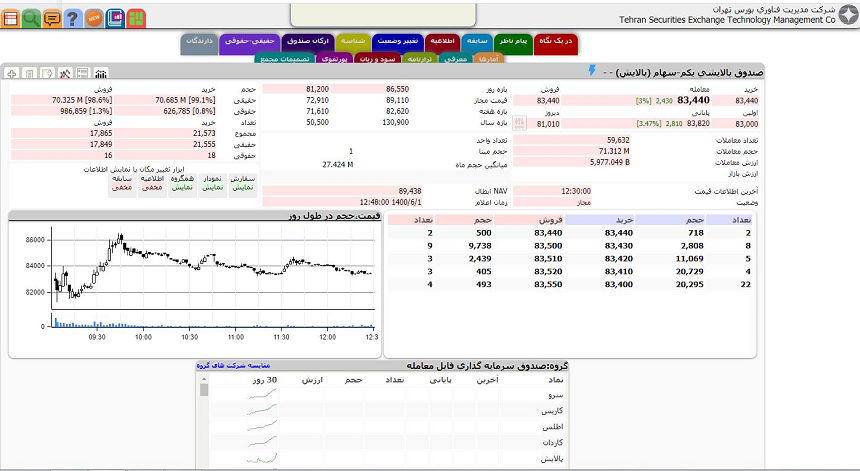Viewport: 860px width, 471px height.
Task: Toggle نمودار (chart) display visibility
Action: pyautogui.click(x=212, y=183)
